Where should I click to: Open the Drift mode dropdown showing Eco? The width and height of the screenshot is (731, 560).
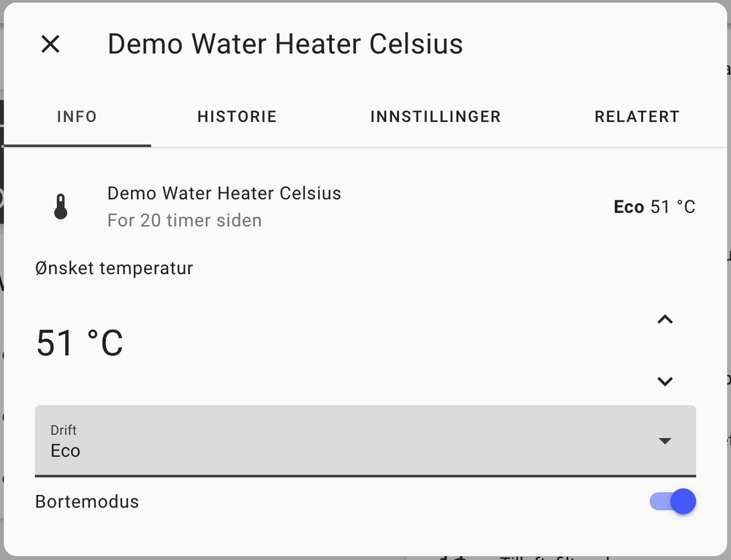click(351, 441)
